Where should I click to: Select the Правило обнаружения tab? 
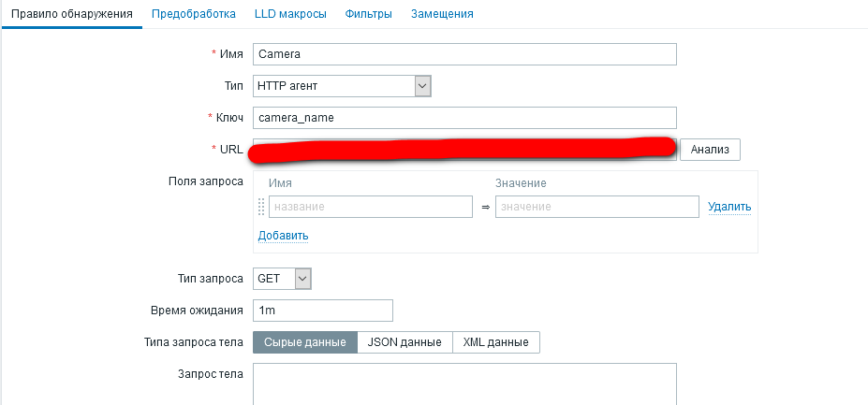pyautogui.click(x=71, y=14)
